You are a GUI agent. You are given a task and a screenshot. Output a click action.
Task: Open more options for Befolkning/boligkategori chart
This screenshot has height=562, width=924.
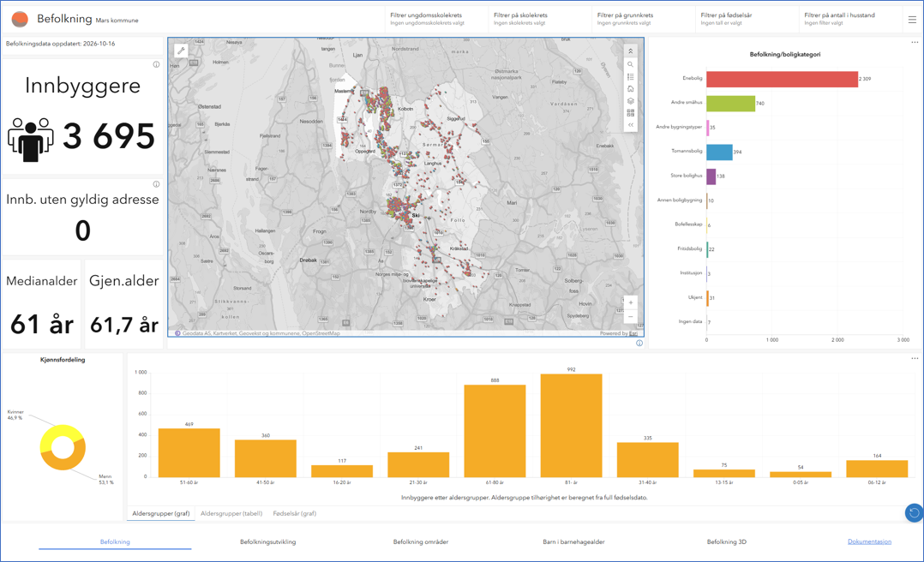click(915, 43)
